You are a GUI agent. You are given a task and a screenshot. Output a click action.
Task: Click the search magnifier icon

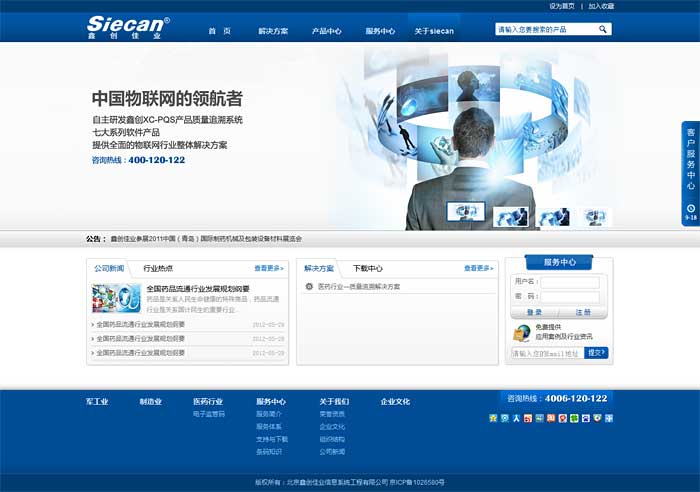click(x=603, y=30)
